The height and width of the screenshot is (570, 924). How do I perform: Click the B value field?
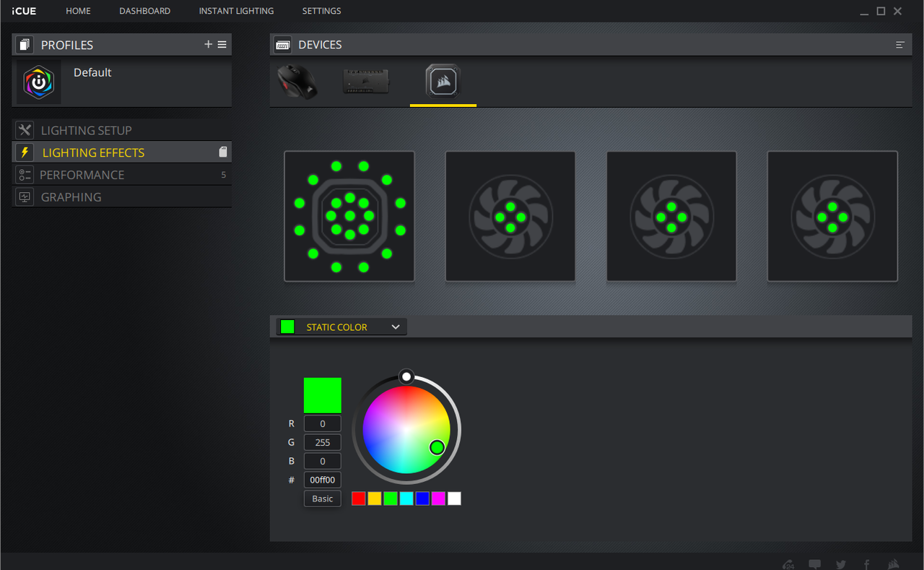[x=323, y=461]
